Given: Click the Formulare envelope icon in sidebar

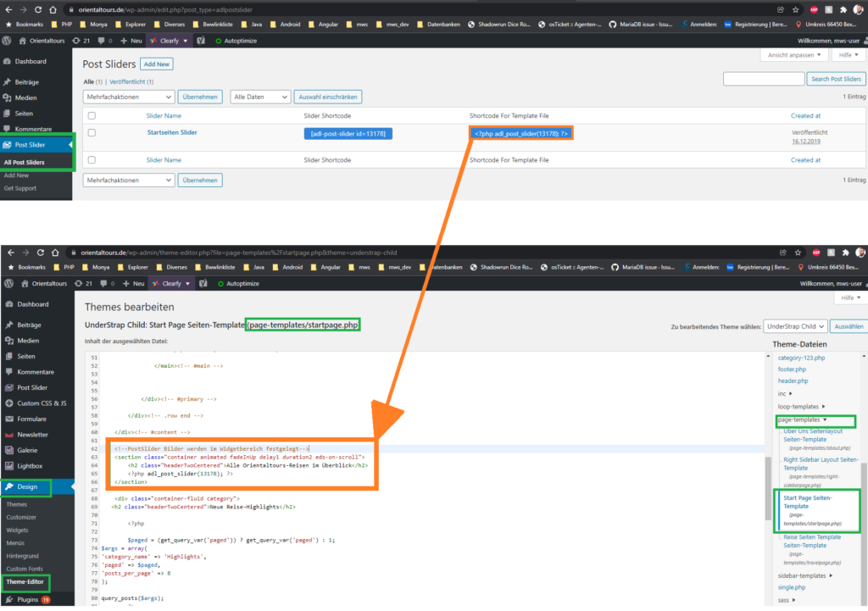Looking at the screenshot, I should [x=8, y=419].
